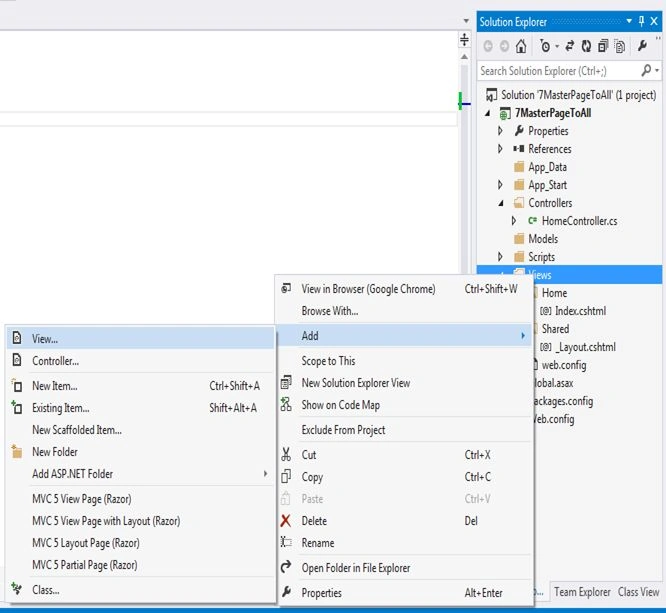Select the App_Data folder
The image size is (666, 613).
(x=547, y=167)
